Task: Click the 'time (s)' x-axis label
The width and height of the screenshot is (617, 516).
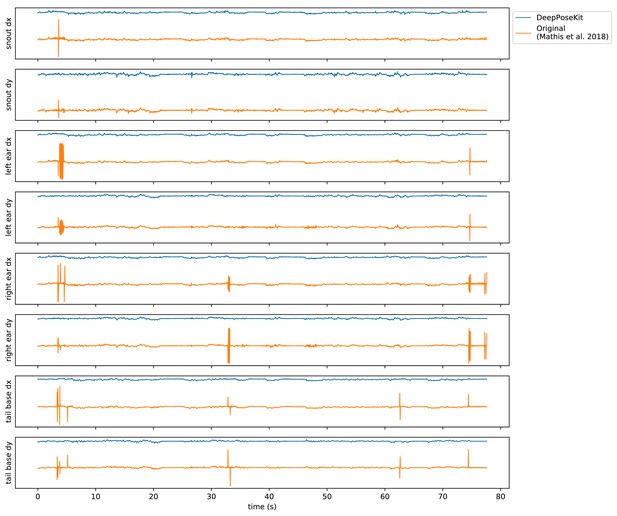Action: (x=262, y=507)
